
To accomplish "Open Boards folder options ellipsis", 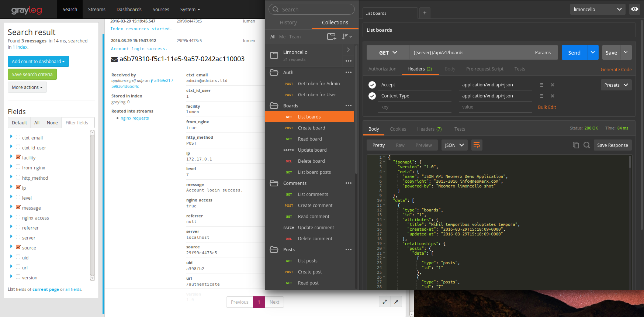I will coord(349,106).
